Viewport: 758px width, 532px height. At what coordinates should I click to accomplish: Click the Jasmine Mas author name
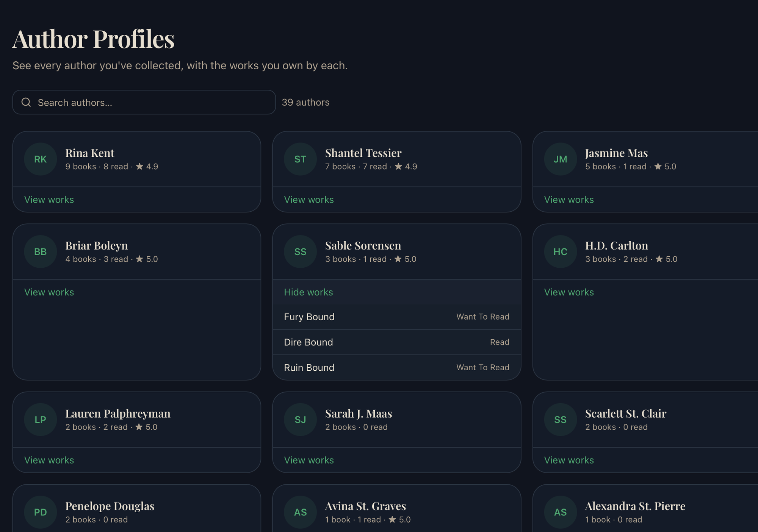click(616, 153)
